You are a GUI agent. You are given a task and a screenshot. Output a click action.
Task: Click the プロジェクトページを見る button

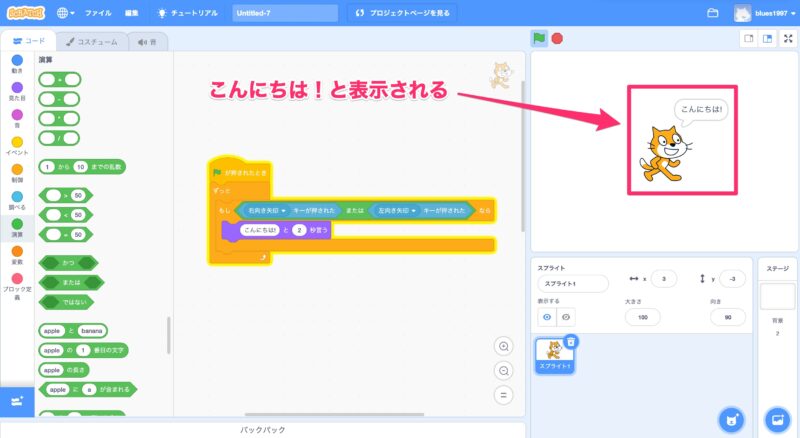396,13
